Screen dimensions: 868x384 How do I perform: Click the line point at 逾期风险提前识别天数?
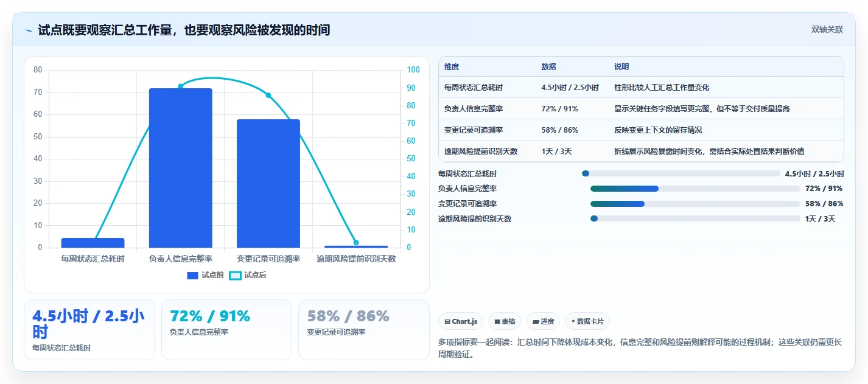click(x=356, y=243)
